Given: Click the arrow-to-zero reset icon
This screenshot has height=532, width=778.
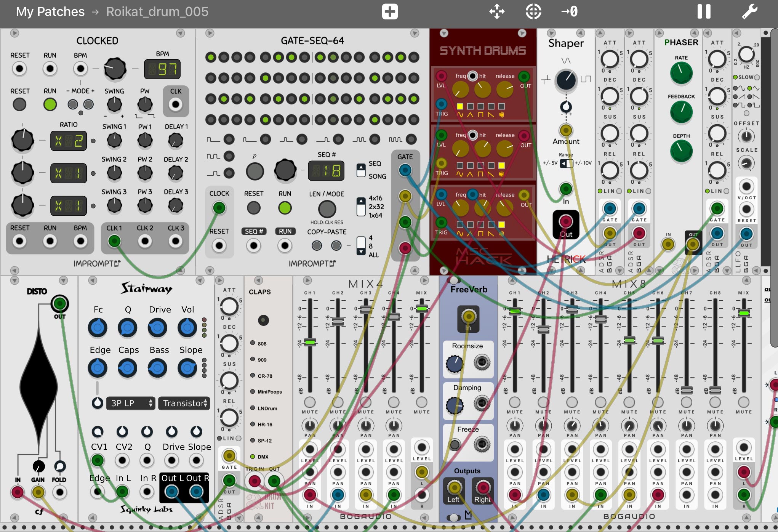Looking at the screenshot, I should click(x=570, y=11).
